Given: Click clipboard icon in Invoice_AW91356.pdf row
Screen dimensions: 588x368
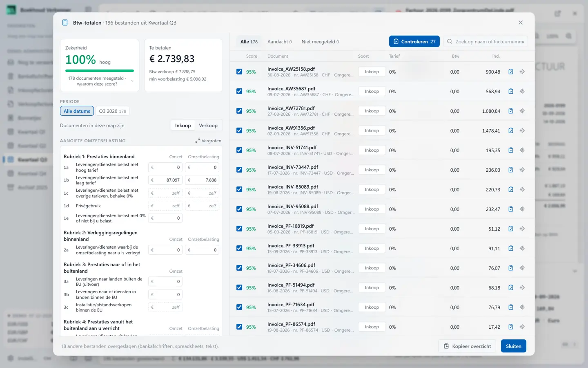Looking at the screenshot, I should point(510,130).
